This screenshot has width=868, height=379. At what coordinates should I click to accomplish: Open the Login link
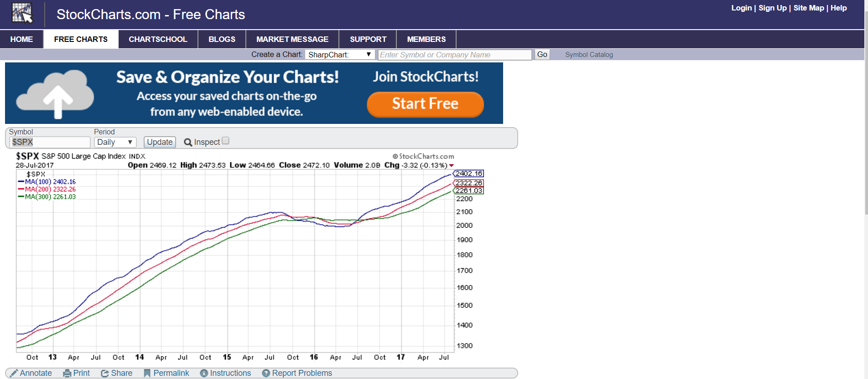741,8
